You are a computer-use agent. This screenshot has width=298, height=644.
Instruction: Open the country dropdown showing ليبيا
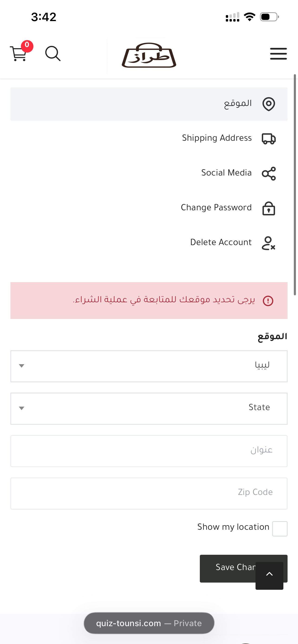pyautogui.click(x=149, y=366)
